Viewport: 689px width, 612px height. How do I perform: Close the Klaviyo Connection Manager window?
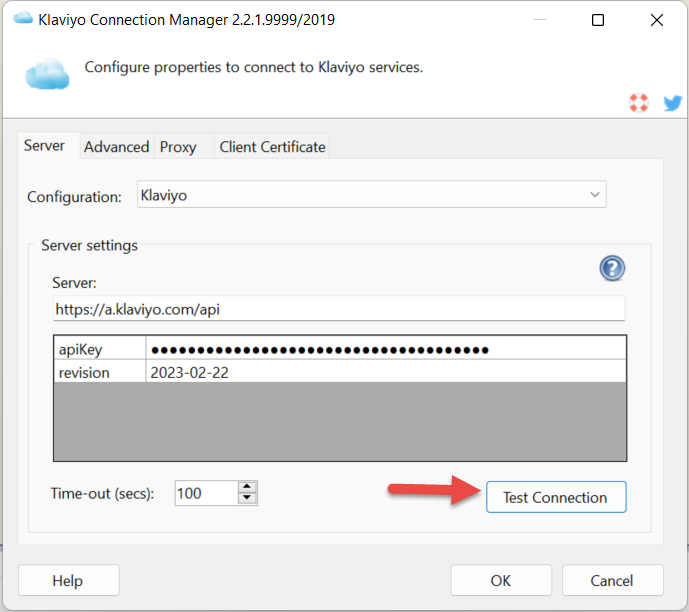pos(656,20)
